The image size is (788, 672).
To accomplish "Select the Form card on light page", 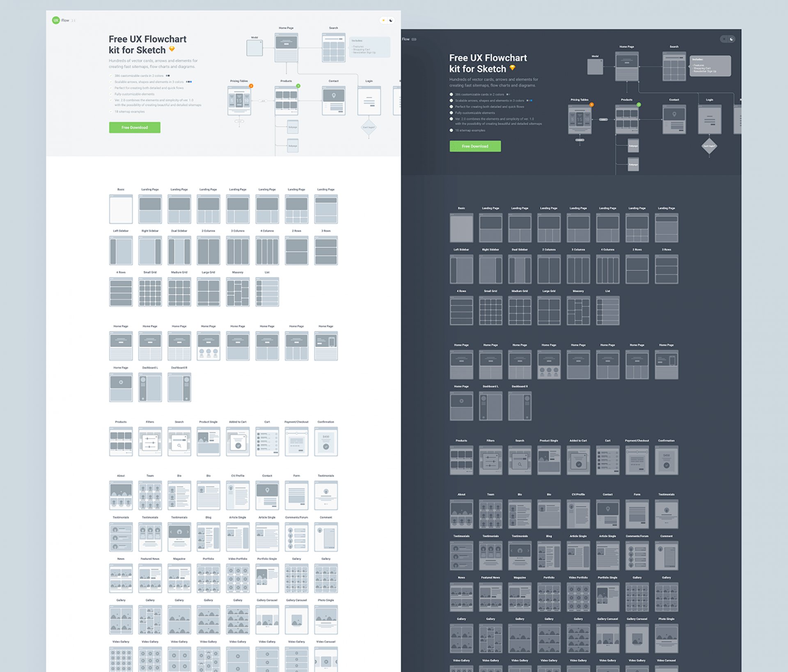I will [297, 495].
